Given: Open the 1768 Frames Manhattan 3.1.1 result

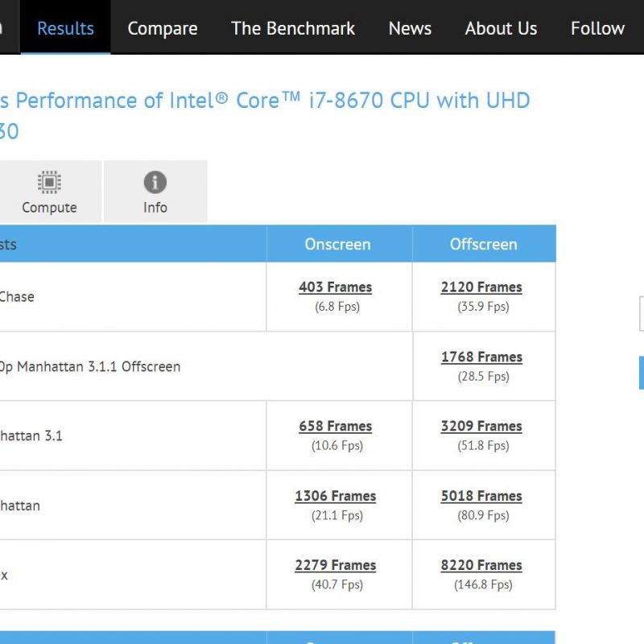Looking at the screenshot, I should [481, 357].
